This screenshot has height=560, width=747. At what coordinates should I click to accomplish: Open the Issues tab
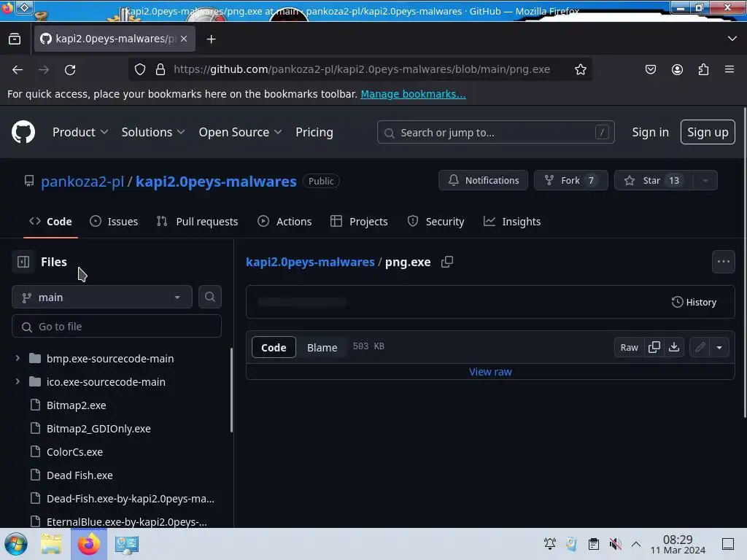click(x=114, y=222)
